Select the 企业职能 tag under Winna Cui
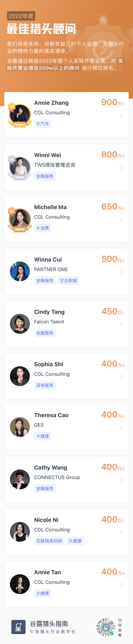The width and height of the screenshot is (133, 644). tap(68, 281)
